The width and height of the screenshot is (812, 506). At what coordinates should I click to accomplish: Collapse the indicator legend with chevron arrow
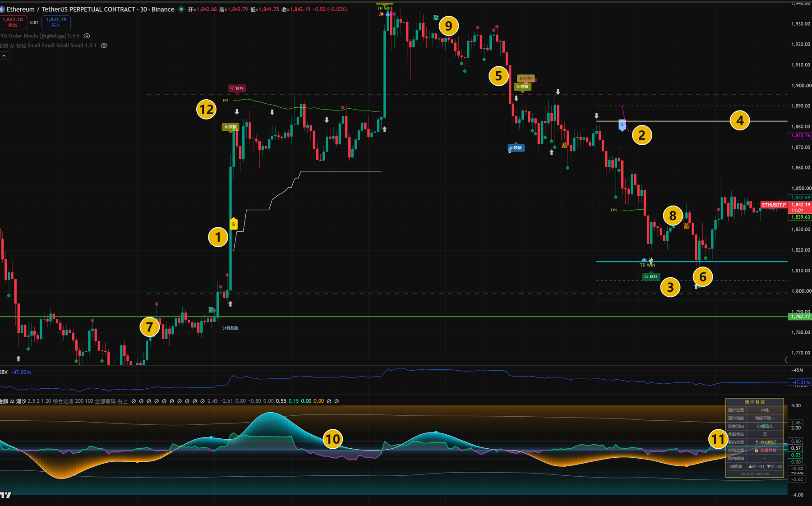coord(4,56)
